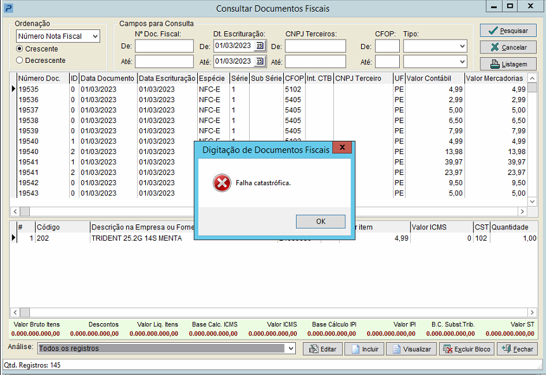This screenshot has height=375, width=546.
Task: Click the Editar button
Action: pos(323,349)
